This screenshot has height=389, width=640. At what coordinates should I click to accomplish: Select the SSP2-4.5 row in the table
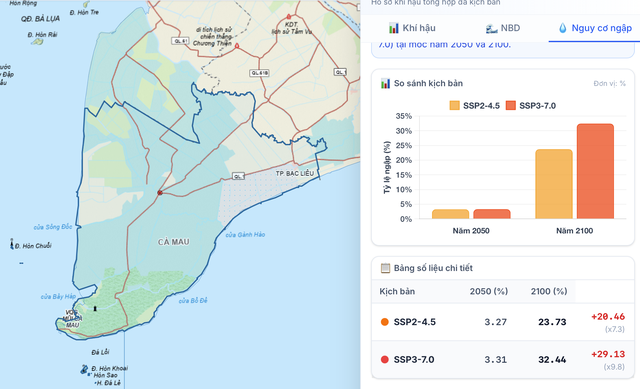[x=503, y=322]
